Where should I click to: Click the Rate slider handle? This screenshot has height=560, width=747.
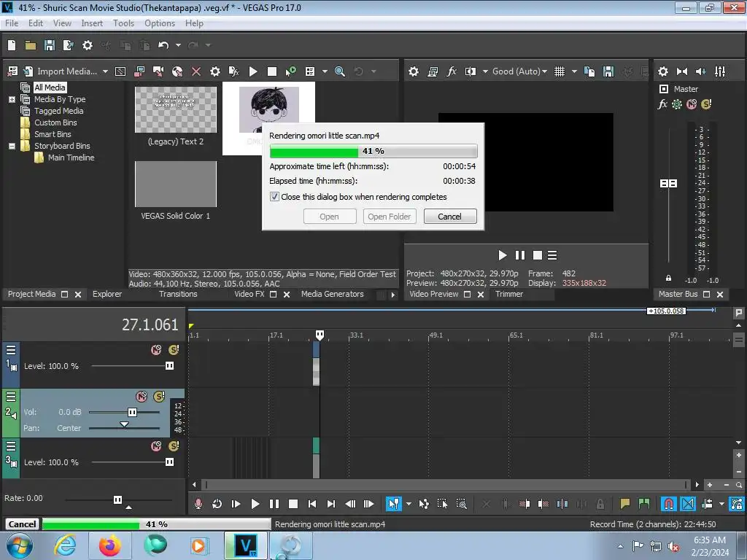pyautogui.click(x=117, y=499)
